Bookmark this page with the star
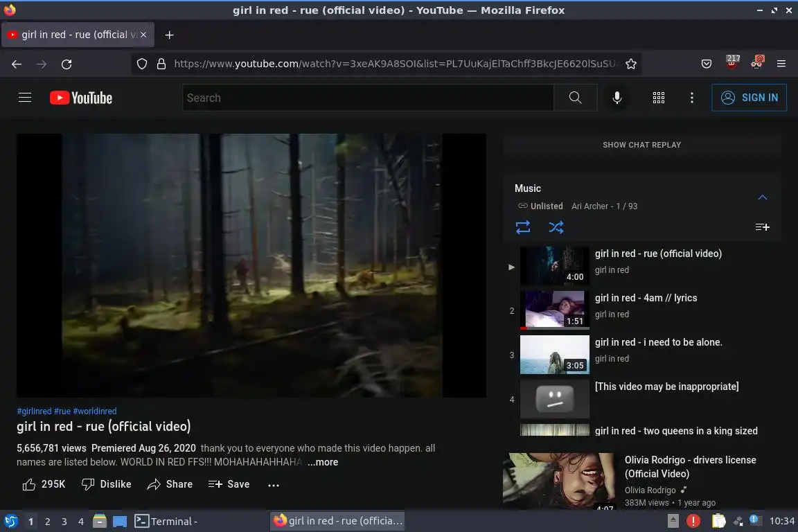 point(630,64)
